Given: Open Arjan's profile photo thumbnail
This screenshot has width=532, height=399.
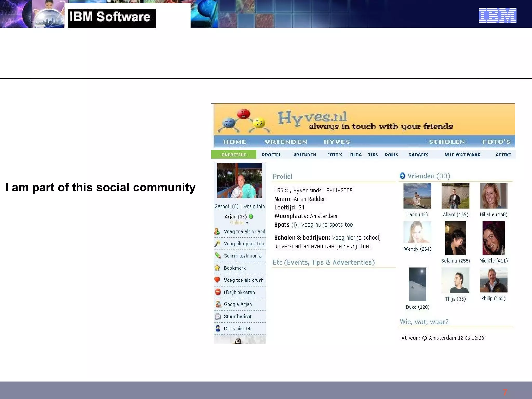Looking at the screenshot, I should (240, 181).
